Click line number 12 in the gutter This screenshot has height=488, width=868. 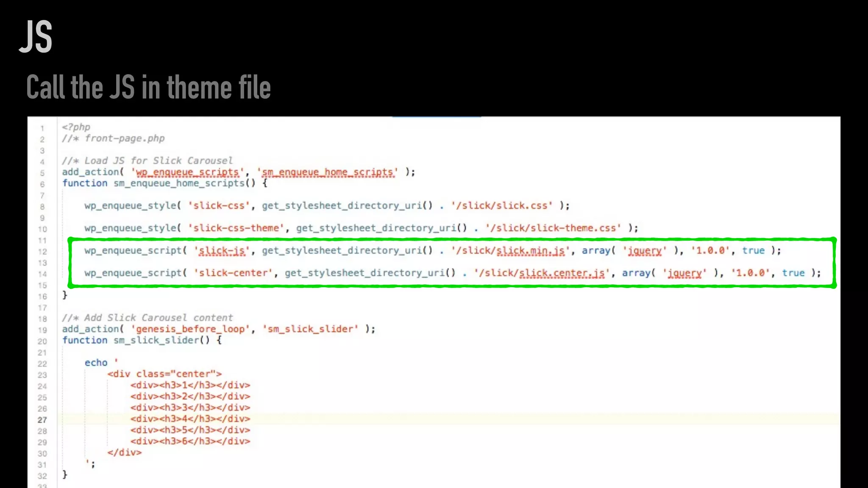coord(42,252)
